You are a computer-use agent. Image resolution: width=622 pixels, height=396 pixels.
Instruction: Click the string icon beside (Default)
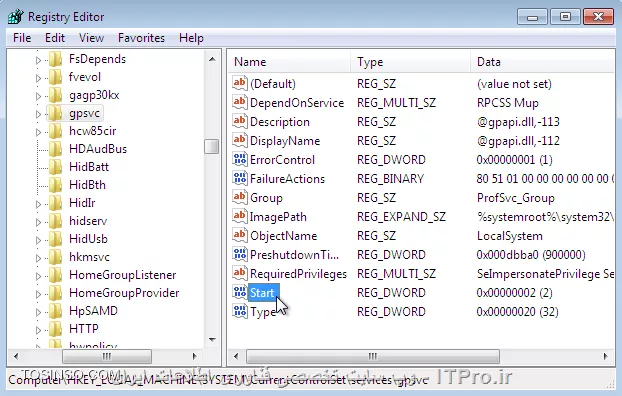point(240,83)
